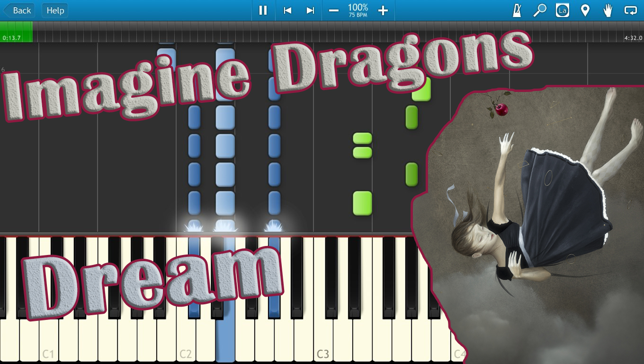Click the large green falling note block
Viewport: 644px width, 364px height.
coord(362,203)
